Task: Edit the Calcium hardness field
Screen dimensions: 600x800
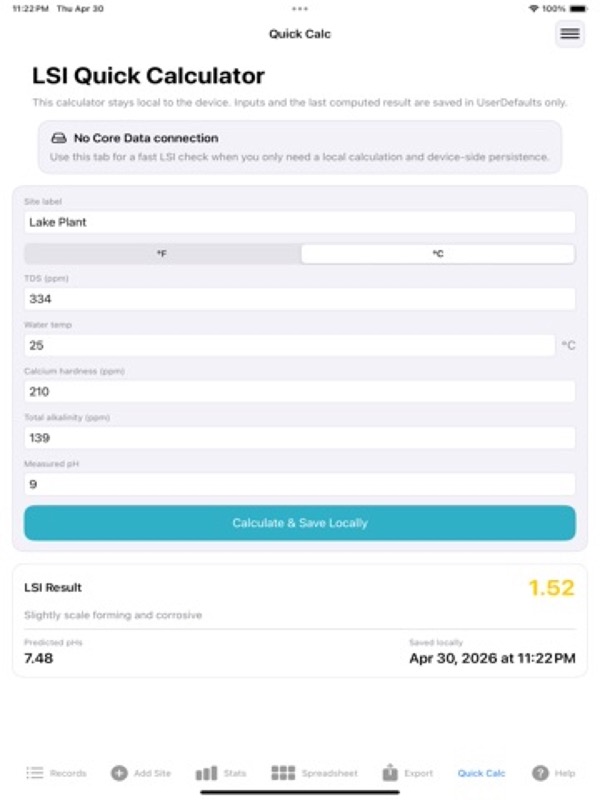Action: point(300,392)
